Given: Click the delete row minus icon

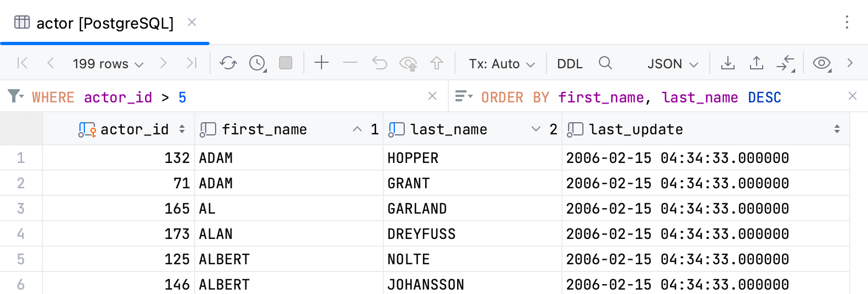Looking at the screenshot, I should (x=350, y=63).
